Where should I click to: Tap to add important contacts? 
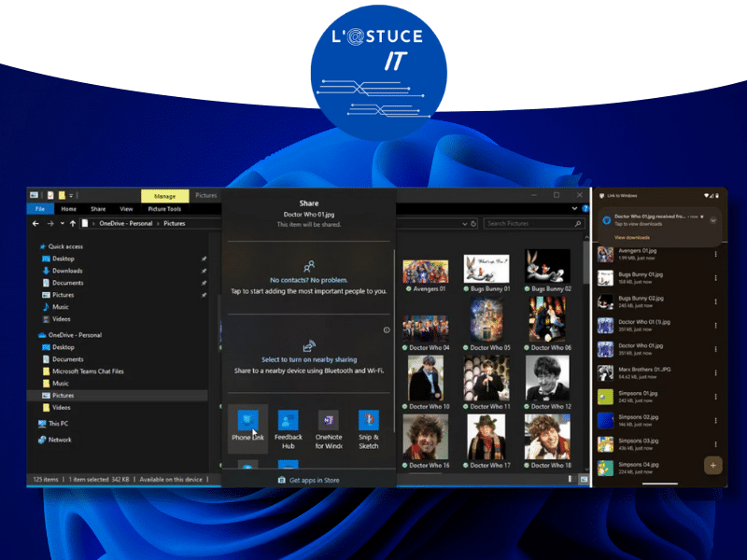pos(309,291)
